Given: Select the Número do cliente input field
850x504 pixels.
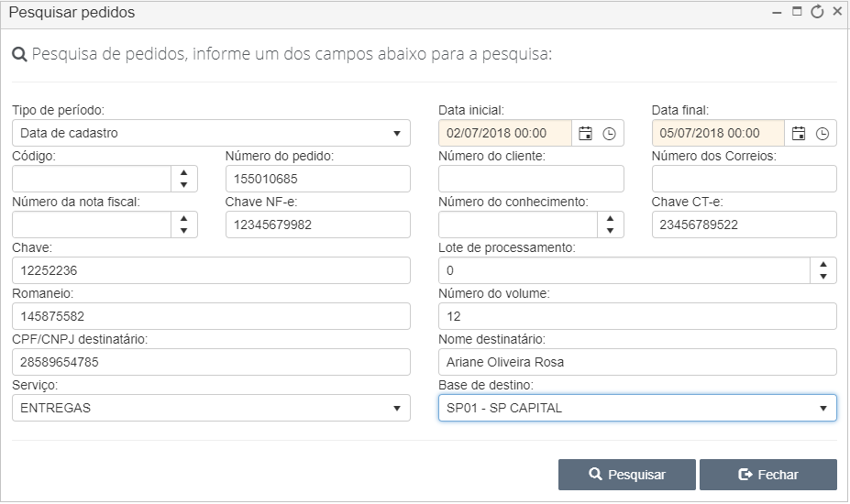Looking at the screenshot, I should 531,179.
